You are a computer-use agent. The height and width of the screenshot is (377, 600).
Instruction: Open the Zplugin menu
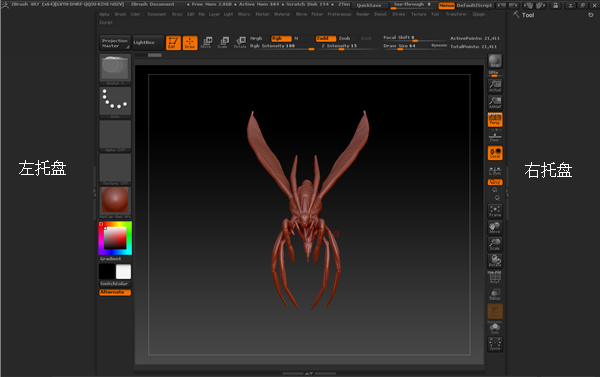coord(479,14)
